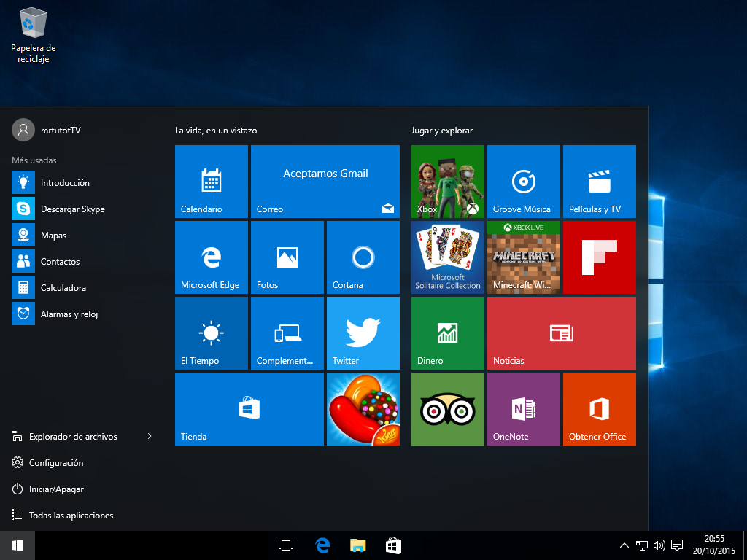Open Groove Música
Viewport: 747px width, 560px height.
(x=523, y=181)
